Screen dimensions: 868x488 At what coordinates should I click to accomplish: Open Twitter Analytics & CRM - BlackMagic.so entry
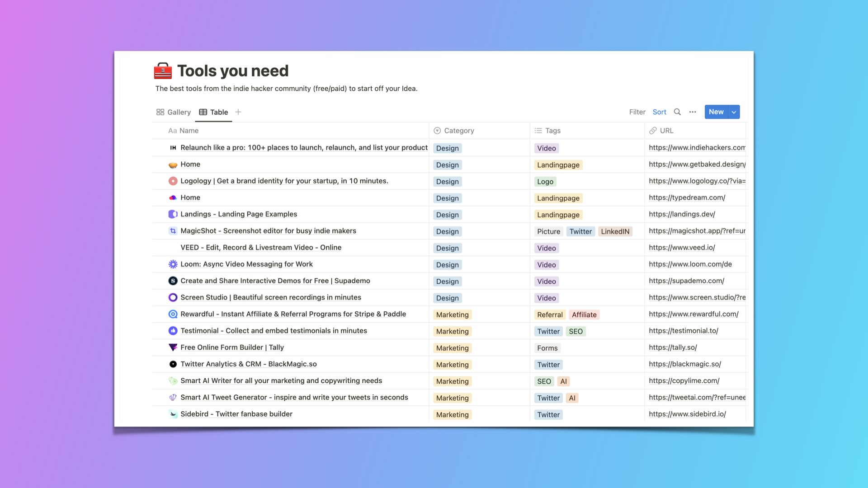tap(248, 364)
